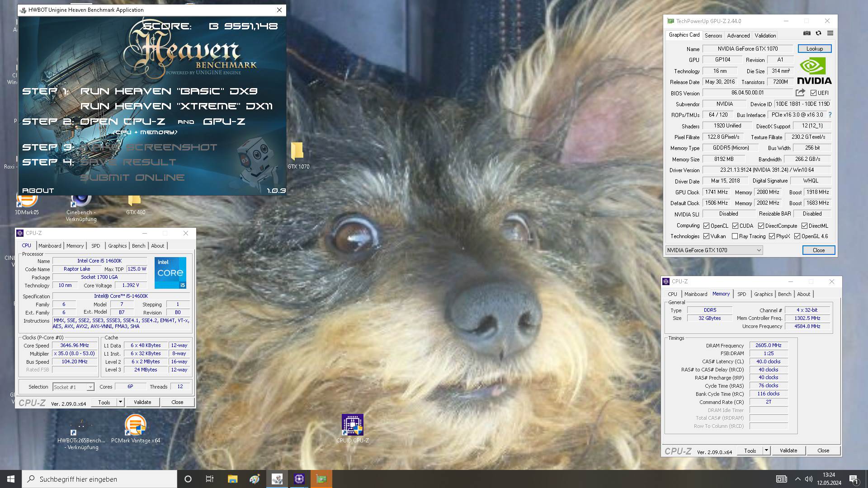Toggle the Ray Tracing checkbox
Screen dimensions: 868x488
735,236
